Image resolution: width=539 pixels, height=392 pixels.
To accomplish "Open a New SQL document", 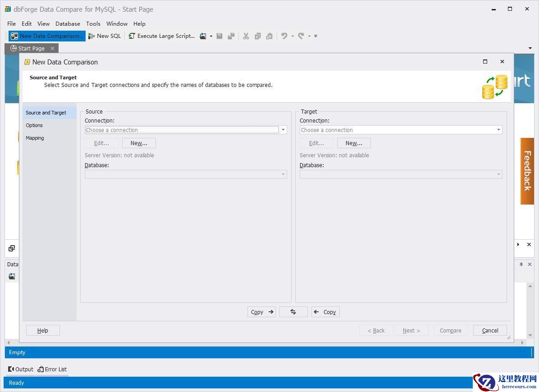I will [105, 36].
